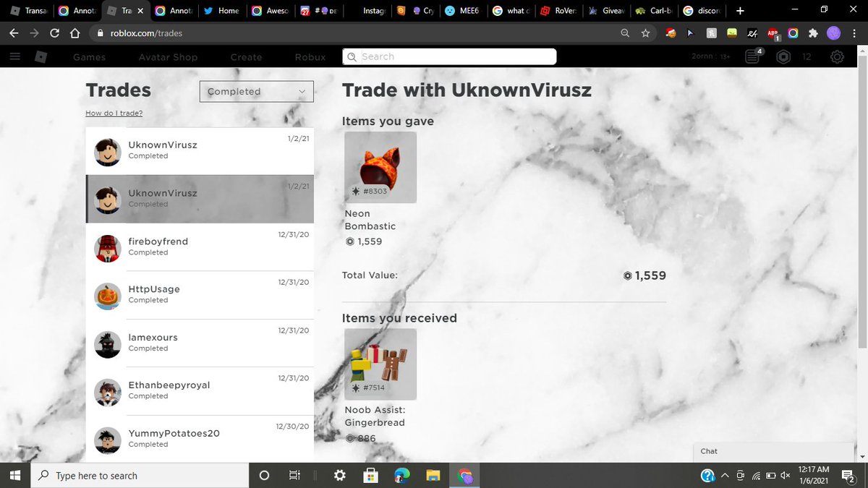Open the Robux balance hexagon icon

tap(783, 57)
